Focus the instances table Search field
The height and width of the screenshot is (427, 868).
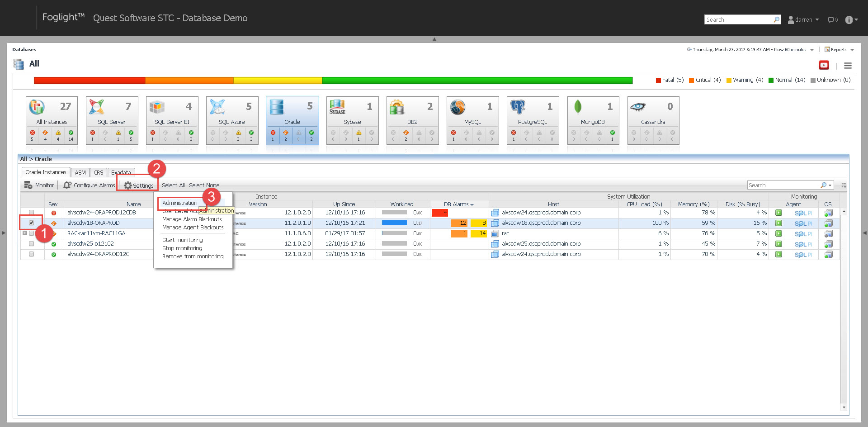[x=783, y=185]
